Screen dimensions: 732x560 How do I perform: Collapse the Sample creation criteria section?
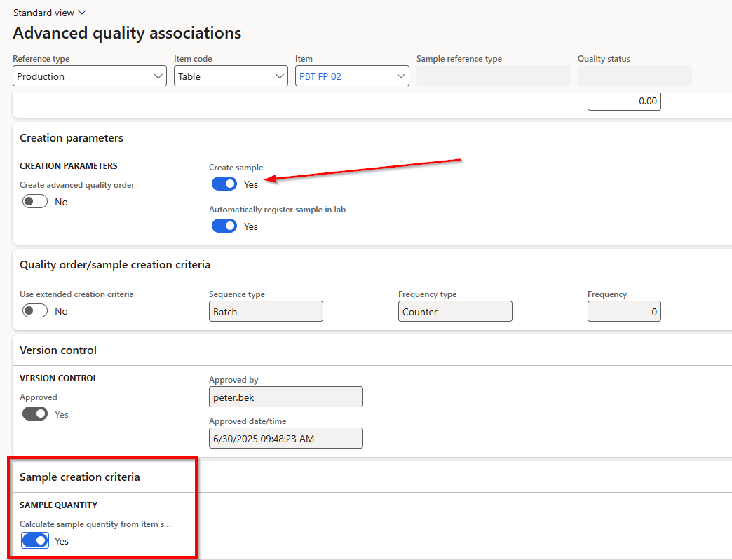(80, 477)
